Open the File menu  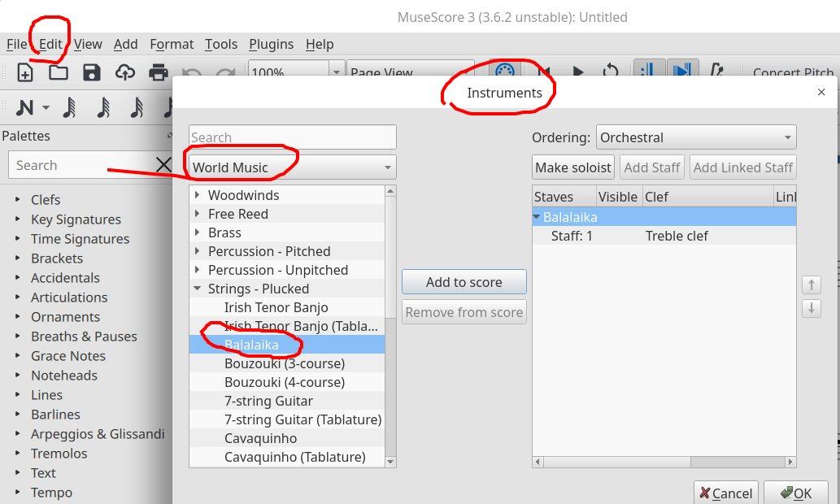coord(16,44)
